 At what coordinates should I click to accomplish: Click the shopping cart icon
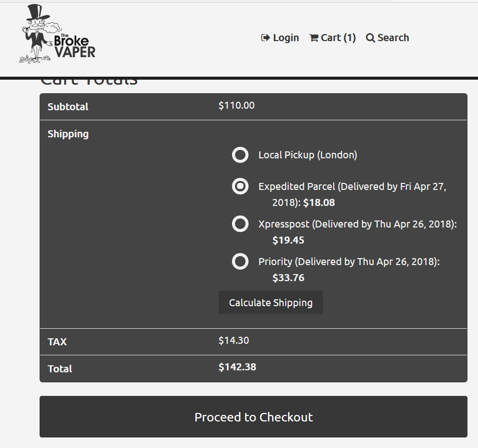coord(314,38)
